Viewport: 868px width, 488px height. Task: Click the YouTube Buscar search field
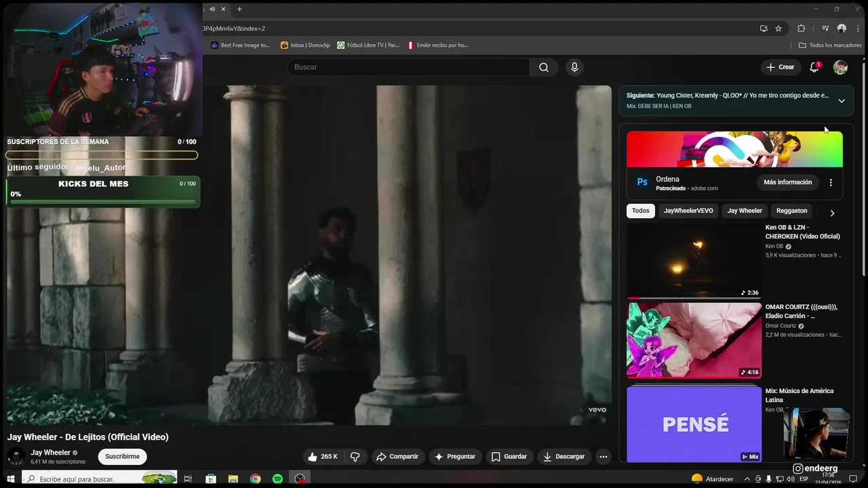tap(408, 67)
